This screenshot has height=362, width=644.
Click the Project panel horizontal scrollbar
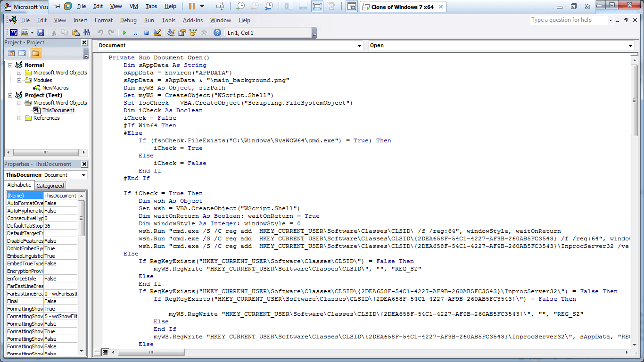point(45,153)
